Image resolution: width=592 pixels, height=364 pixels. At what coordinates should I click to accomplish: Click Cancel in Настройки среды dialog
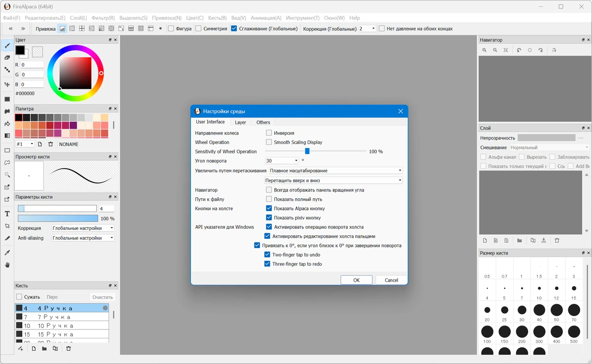coord(391,280)
